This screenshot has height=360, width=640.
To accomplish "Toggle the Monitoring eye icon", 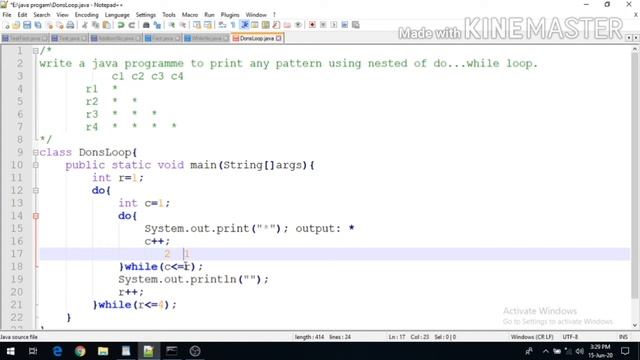I will (x=298, y=25).
